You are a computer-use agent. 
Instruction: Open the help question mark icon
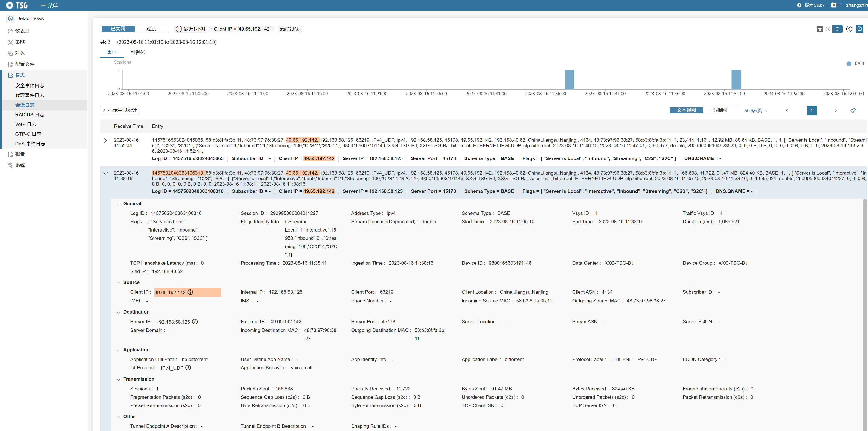pyautogui.click(x=849, y=29)
